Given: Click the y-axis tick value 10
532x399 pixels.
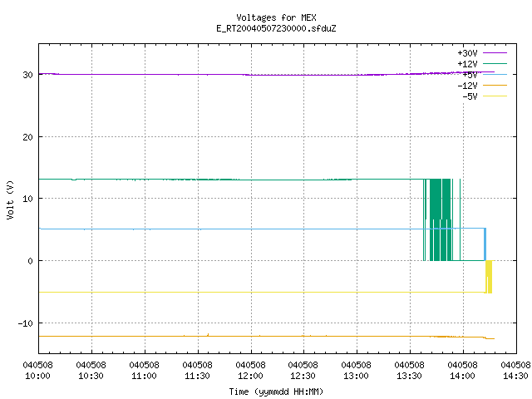Looking at the screenshot, I should [x=27, y=199].
